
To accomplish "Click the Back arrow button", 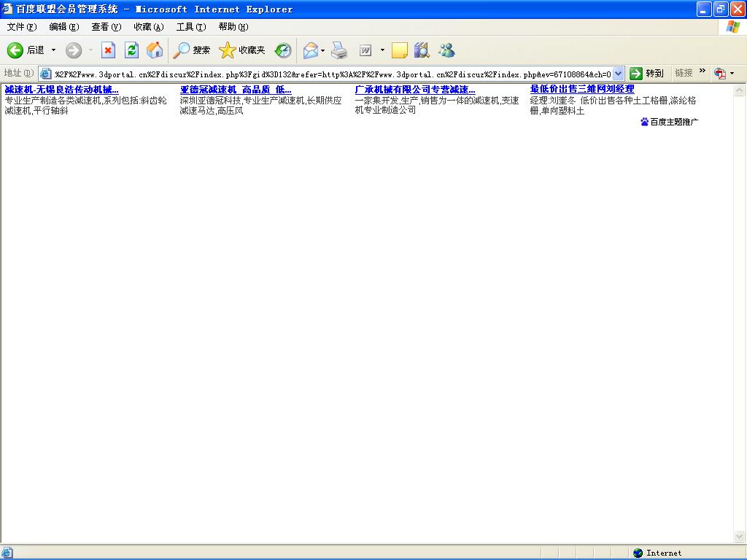I will 15,50.
